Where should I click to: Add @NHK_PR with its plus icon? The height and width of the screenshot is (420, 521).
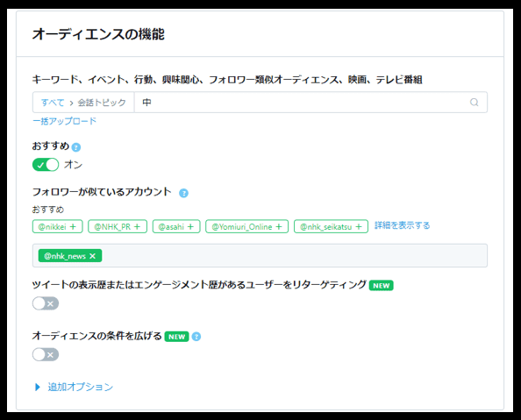(x=137, y=226)
